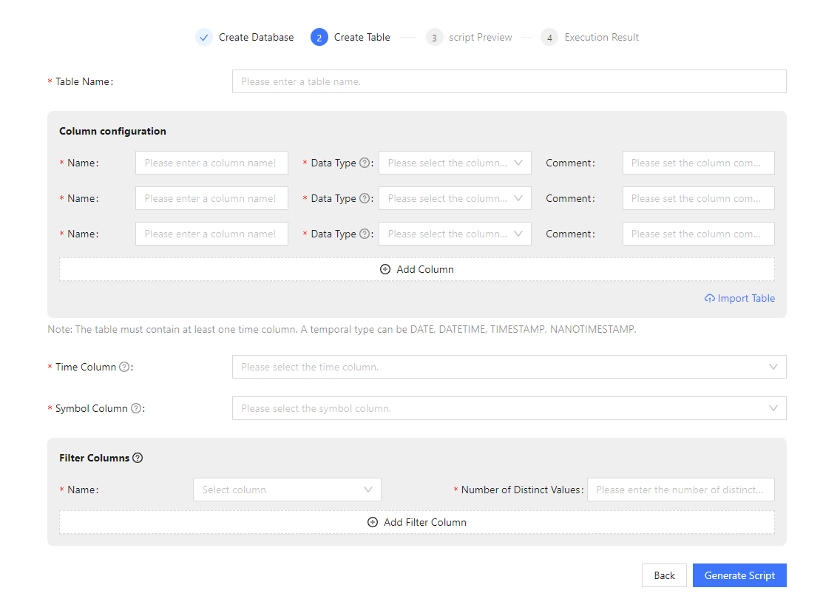Image resolution: width=840 pixels, height=616 pixels.
Task: Click the Import Table link
Action: [740, 299]
